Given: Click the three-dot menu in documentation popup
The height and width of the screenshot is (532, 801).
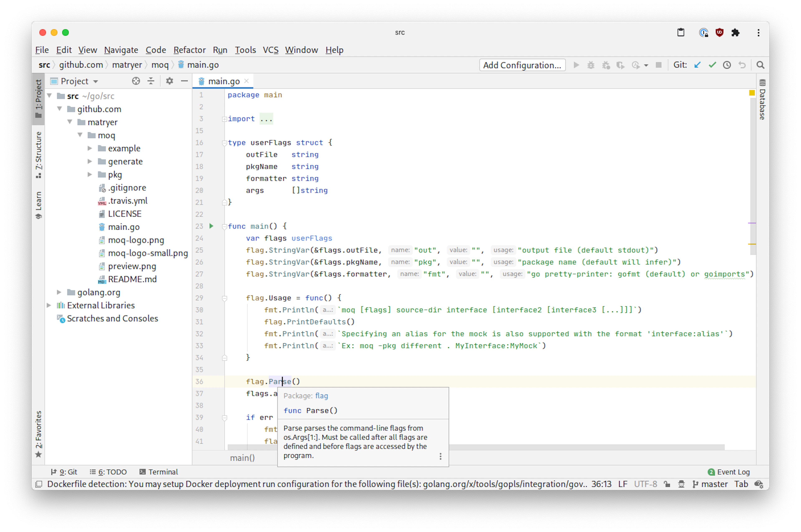Looking at the screenshot, I should (x=440, y=456).
